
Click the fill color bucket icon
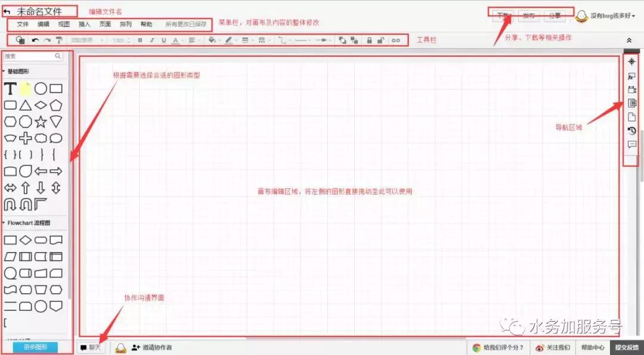point(212,40)
